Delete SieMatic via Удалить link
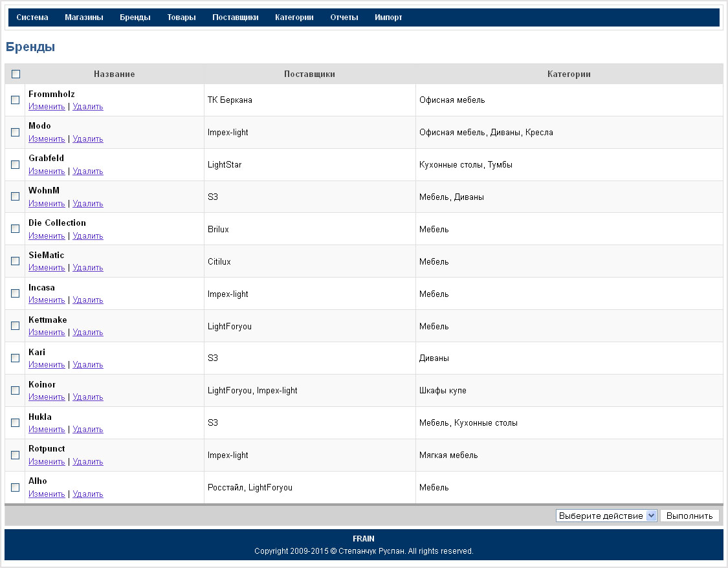 click(x=88, y=268)
